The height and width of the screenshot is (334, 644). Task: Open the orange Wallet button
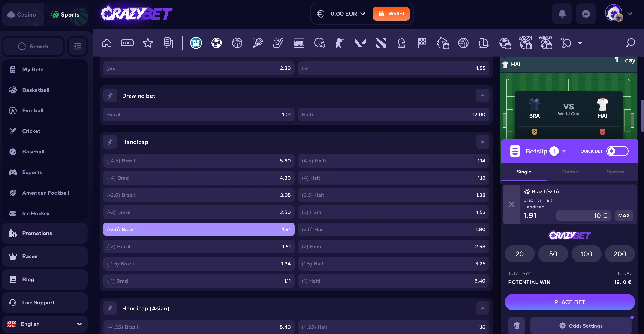click(x=391, y=14)
